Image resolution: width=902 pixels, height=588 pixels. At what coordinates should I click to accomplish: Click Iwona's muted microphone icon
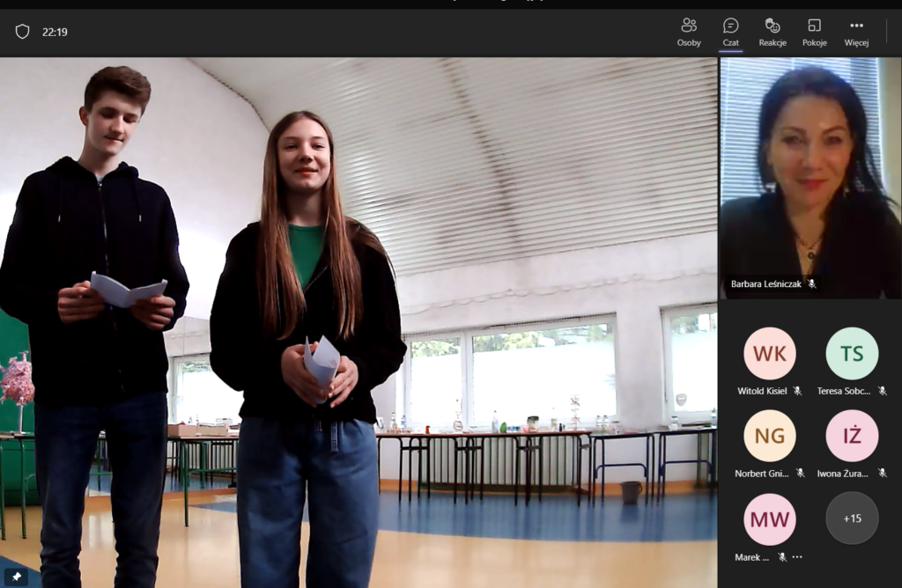tap(883, 473)
